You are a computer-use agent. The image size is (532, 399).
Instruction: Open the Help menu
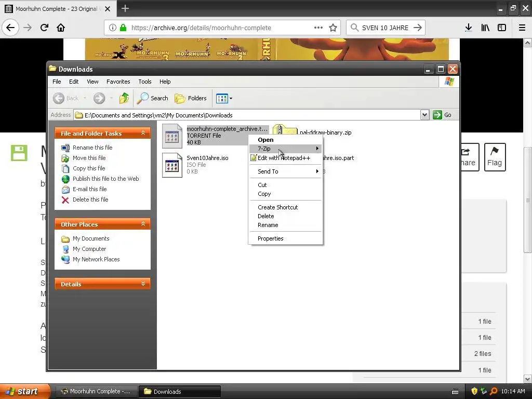tap(165, 82)
